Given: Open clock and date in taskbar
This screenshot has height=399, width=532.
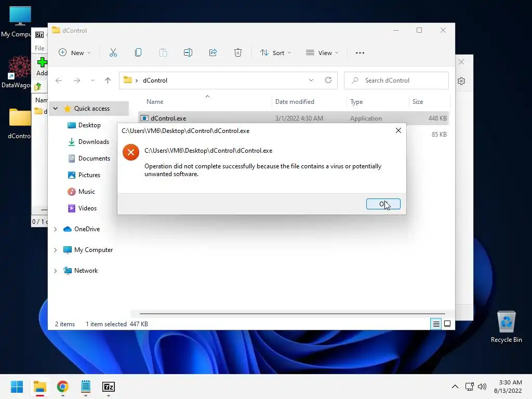Looking at the screenshot, I should pos(508,387).
